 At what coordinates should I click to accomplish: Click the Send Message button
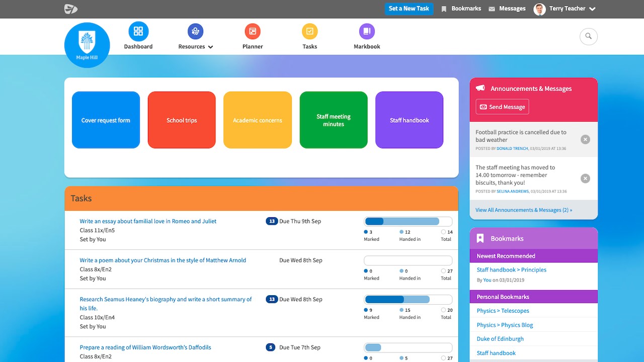pyautogui.click(x=502, y=107)
